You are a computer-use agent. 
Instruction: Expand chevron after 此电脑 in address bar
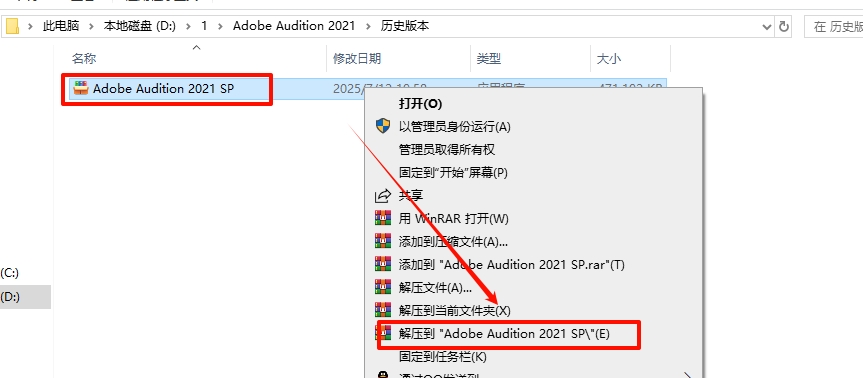(x=92, y=26)
